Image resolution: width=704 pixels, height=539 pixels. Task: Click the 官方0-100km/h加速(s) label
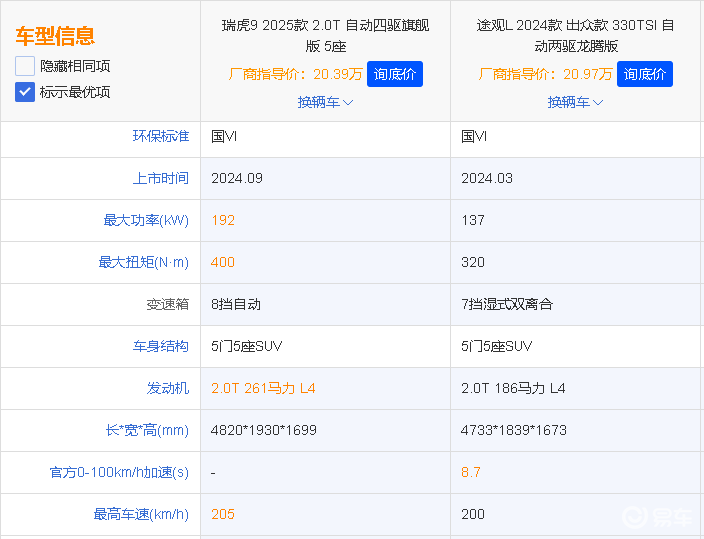point(119,472)
